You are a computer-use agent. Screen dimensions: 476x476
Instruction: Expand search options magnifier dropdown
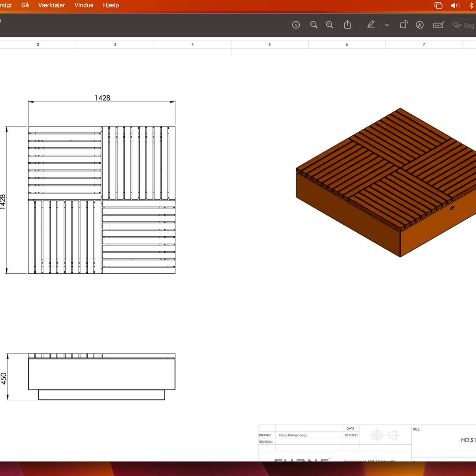458,26
